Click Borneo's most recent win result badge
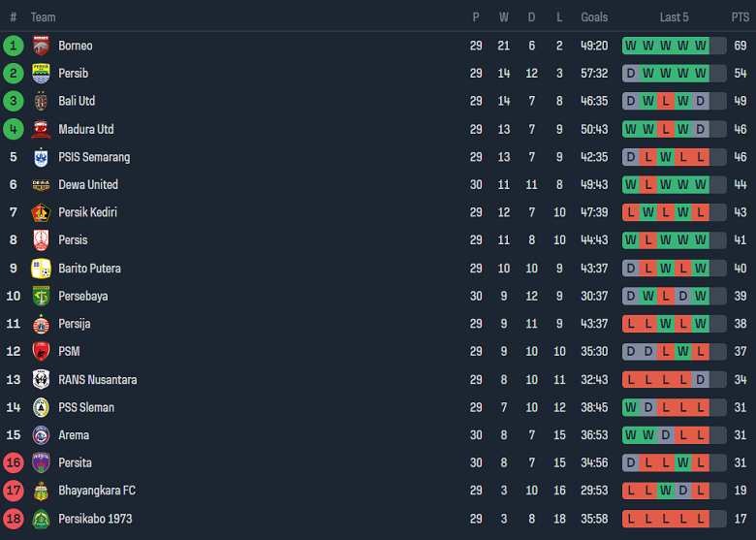 pyautogui.click(x=701, y=46)
